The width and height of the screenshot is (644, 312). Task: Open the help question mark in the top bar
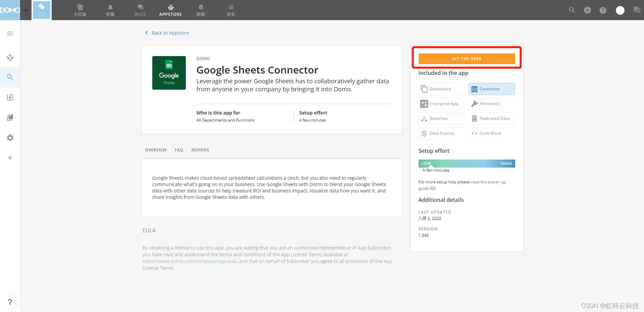[x=603, y=10]
